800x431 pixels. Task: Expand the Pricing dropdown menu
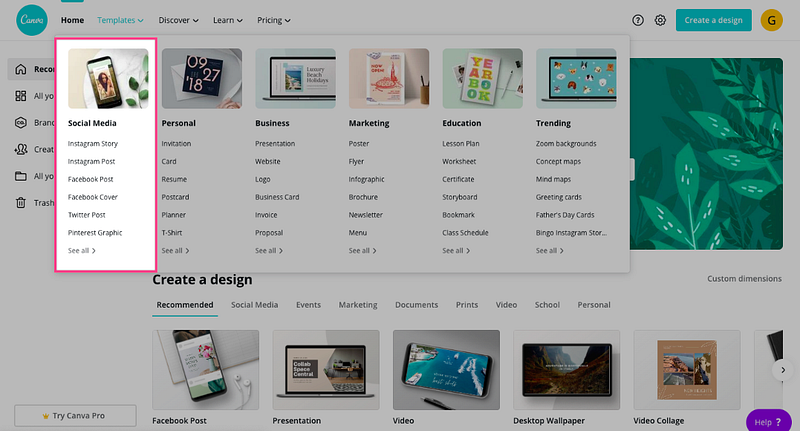(x=273, y=20)
